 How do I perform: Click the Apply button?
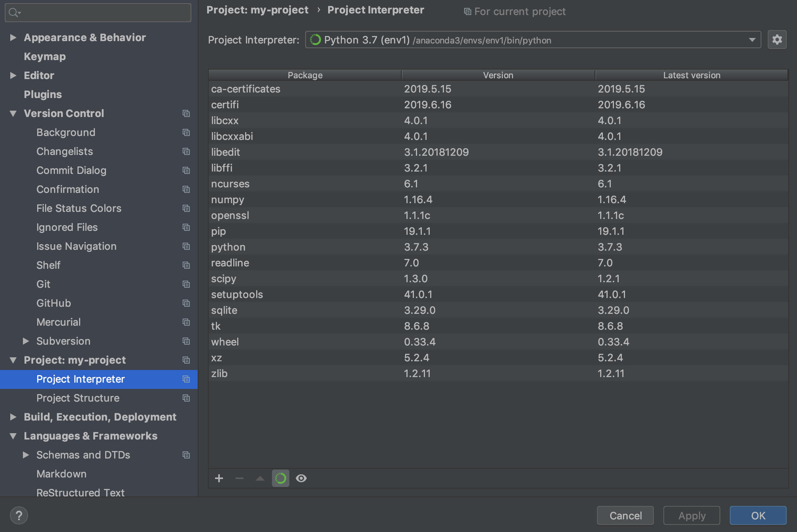click(x=692, y=516)
